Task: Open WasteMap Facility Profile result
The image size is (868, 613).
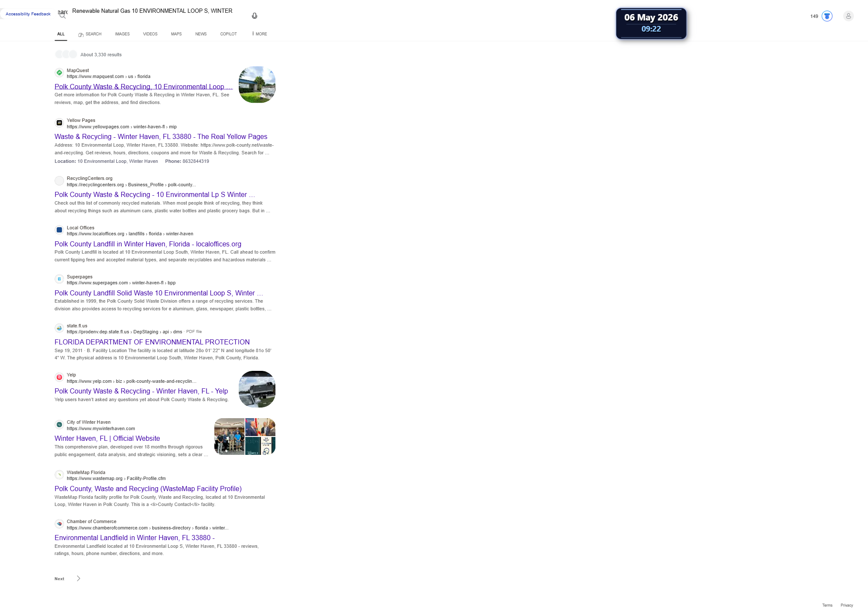Action: coord(148,489)
